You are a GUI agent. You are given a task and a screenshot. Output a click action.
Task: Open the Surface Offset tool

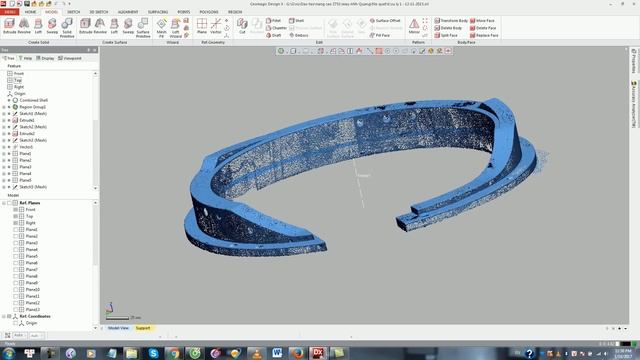click(385, 20)
